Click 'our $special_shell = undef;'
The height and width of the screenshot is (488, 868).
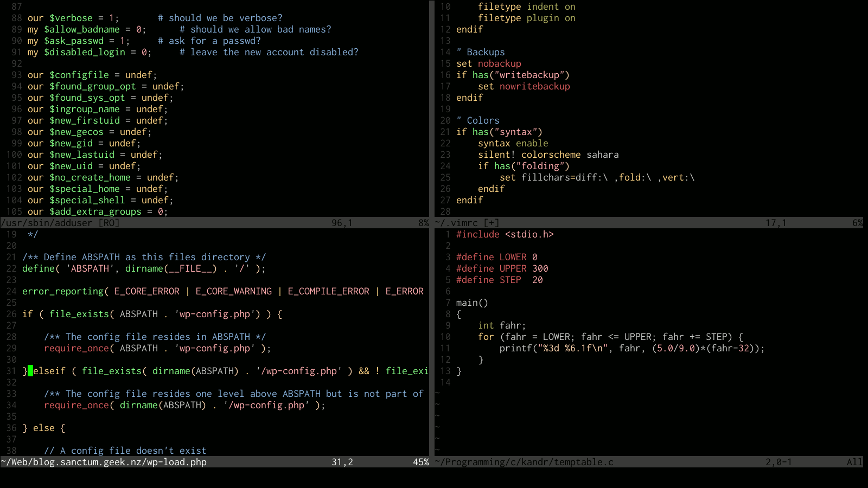pos(100,200)
